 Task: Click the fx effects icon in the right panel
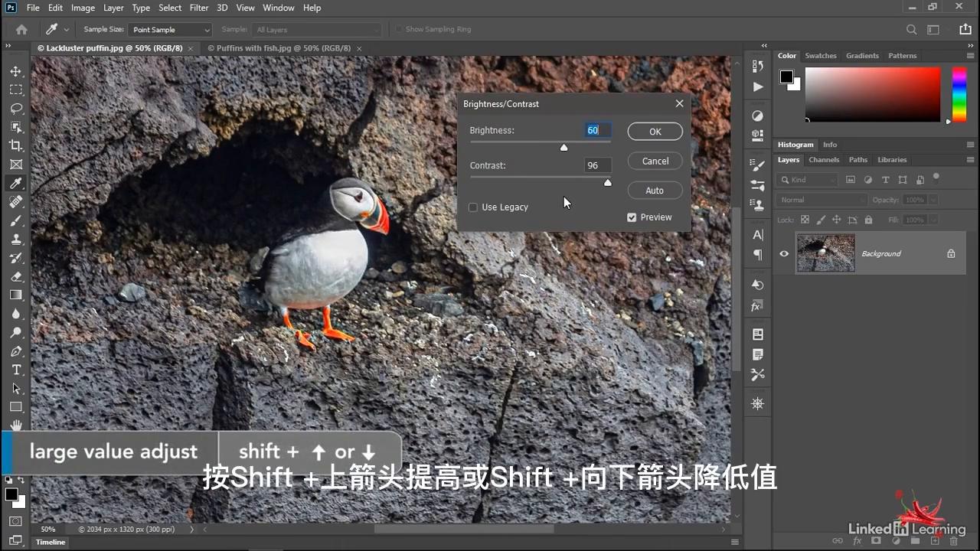[756, 305]
